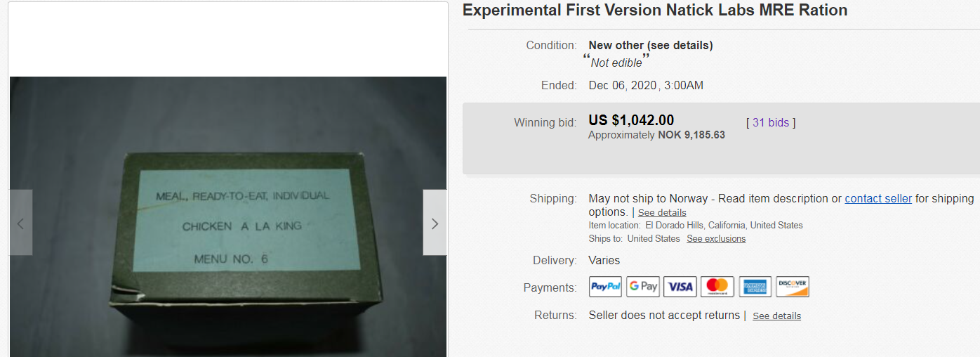
Task: Click the Visa card icon
Action: 680,287
